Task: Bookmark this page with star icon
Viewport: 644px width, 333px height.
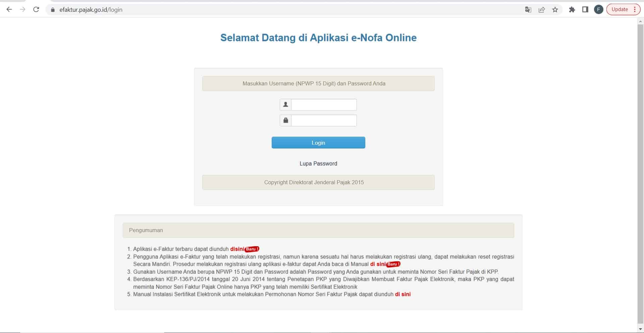Action: click(x=555, y=10)
